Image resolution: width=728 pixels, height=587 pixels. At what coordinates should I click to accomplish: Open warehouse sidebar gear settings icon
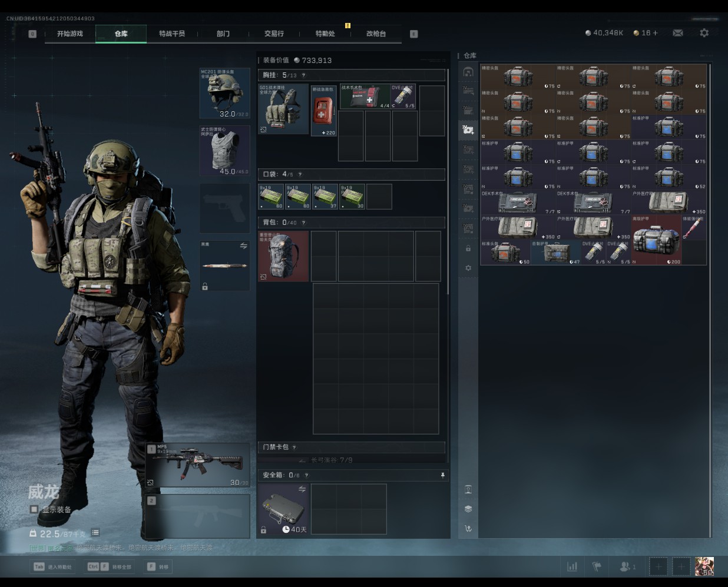pyautogui.click(x=468, y=268)
